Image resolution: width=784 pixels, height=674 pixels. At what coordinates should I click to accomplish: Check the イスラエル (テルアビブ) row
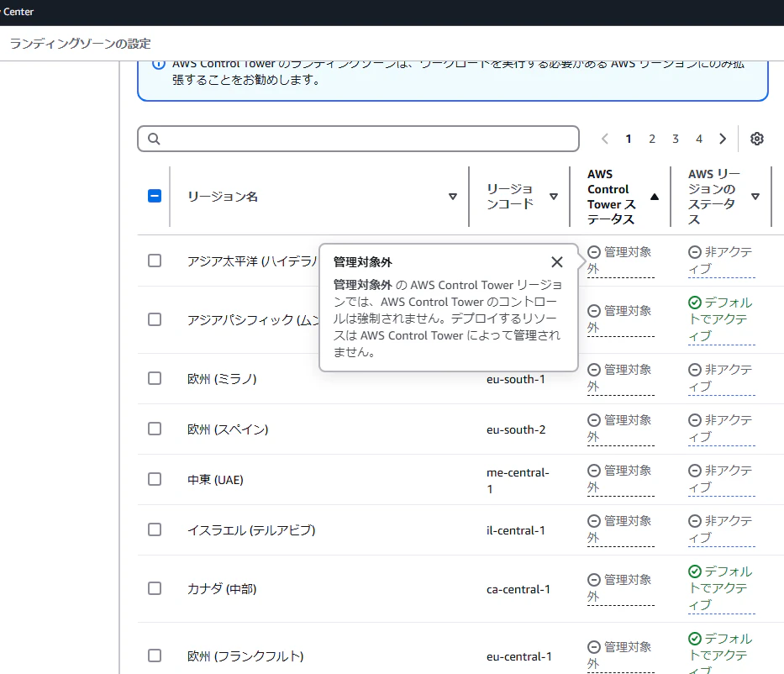pos(155,530)
